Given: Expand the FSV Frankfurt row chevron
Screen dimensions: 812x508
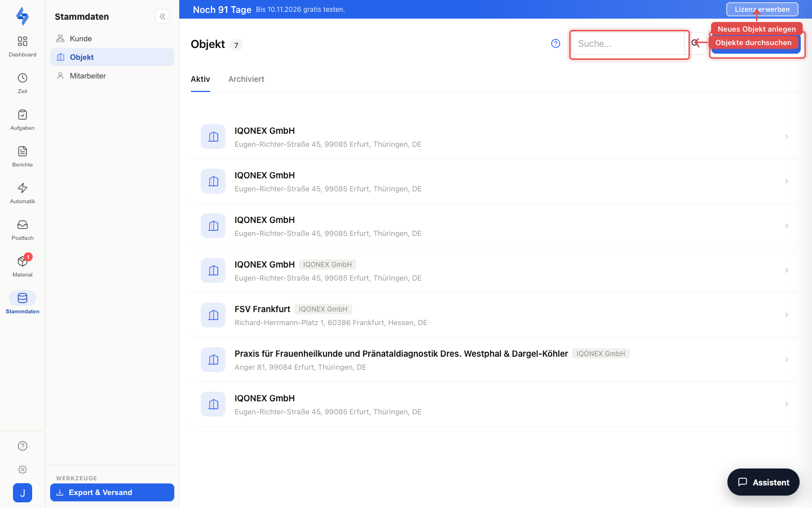Looking at the screenshot, I should (x=787, y=315).
